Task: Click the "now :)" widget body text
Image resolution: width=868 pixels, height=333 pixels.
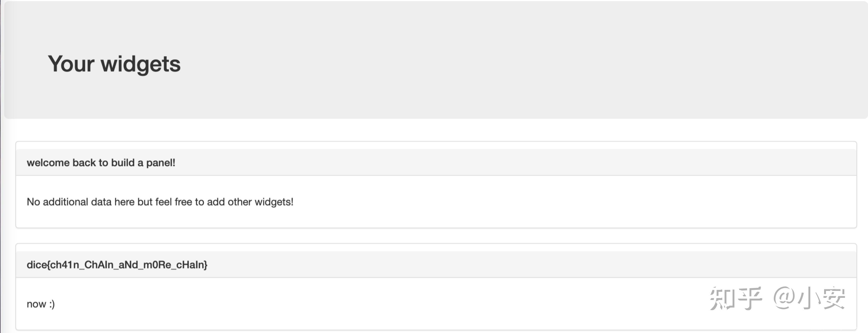Action: [40, 304]
